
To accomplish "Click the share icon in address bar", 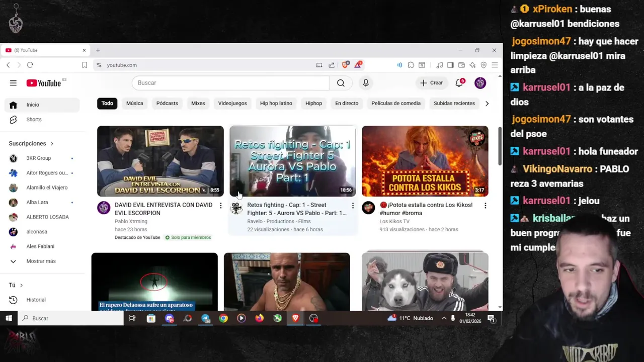I will pos(332,65).
